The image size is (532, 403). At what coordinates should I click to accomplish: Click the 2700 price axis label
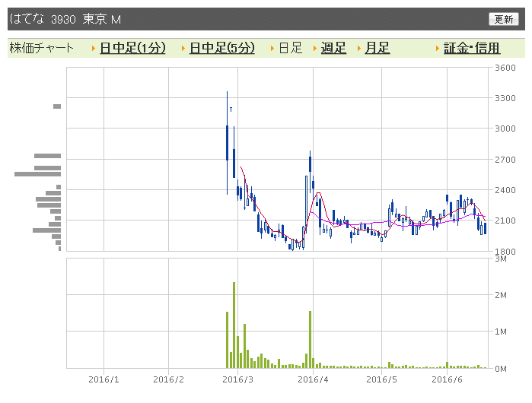(505, 160)
